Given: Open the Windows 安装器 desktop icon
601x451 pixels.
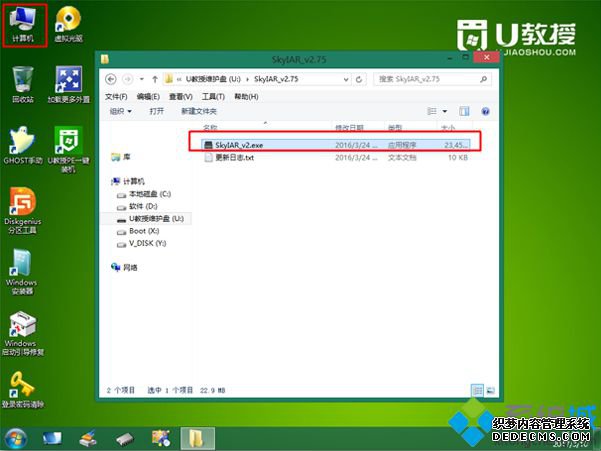Looking at the screenshot, I should (21, 272).
